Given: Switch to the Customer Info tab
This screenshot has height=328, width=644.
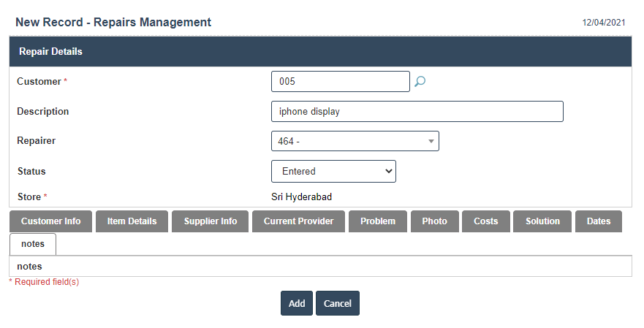Looking at the screenshot, I should [51, 221].
